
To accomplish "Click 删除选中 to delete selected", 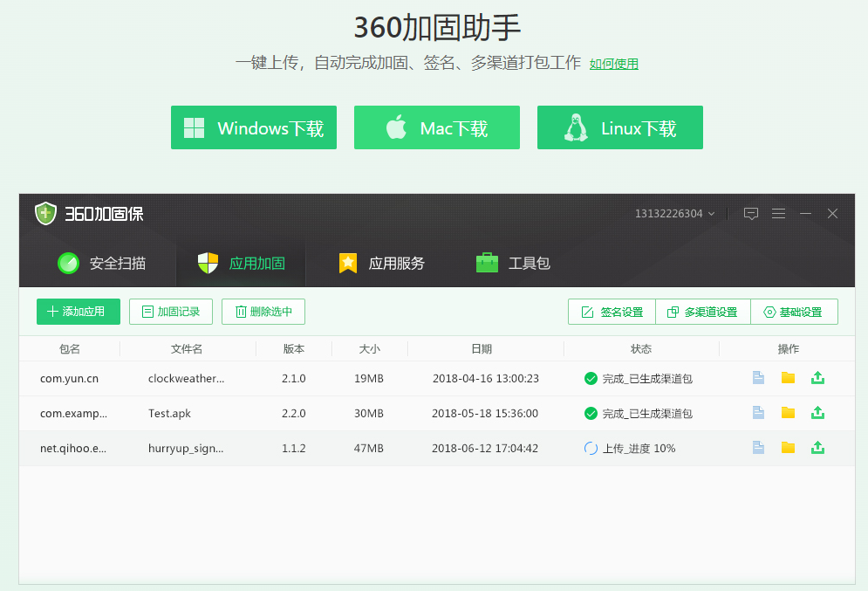I will point(263,312).
